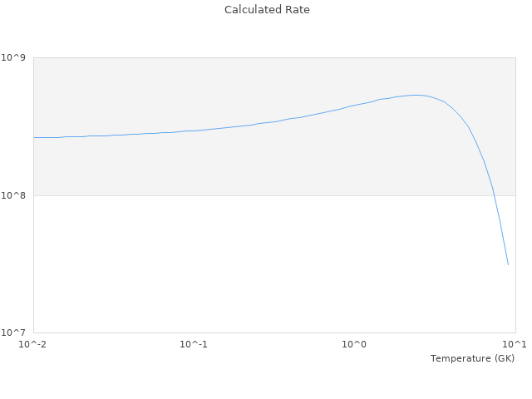Screen dimensions: 532x399
Task: Click the leftmost start of the blue curve
Action: click(x=34, y=137)
